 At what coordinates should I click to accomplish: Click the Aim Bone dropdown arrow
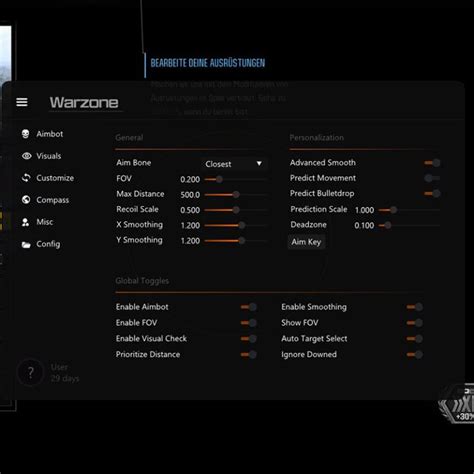259,164
